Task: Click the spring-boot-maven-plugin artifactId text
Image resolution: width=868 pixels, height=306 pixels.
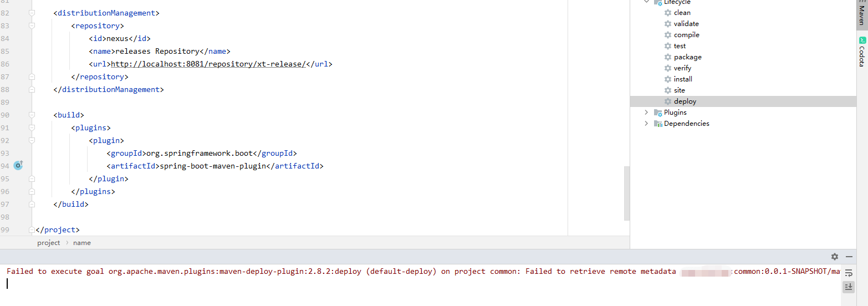Action: [x=213, y=166]
